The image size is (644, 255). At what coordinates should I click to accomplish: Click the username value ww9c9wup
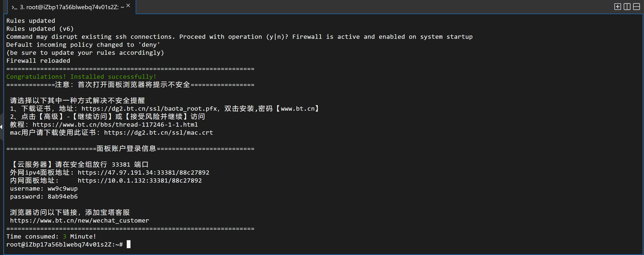[63, 189]
